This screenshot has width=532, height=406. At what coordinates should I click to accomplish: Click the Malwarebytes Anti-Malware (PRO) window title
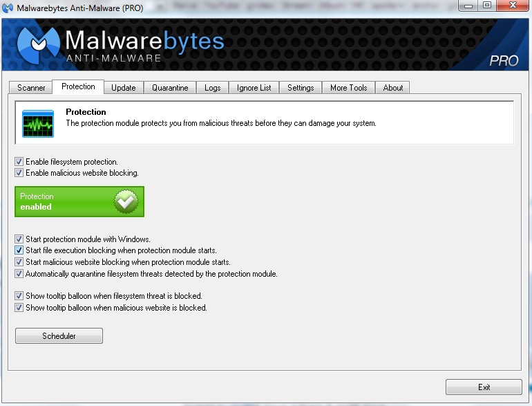pyautogui.click(x=80, y=8)
